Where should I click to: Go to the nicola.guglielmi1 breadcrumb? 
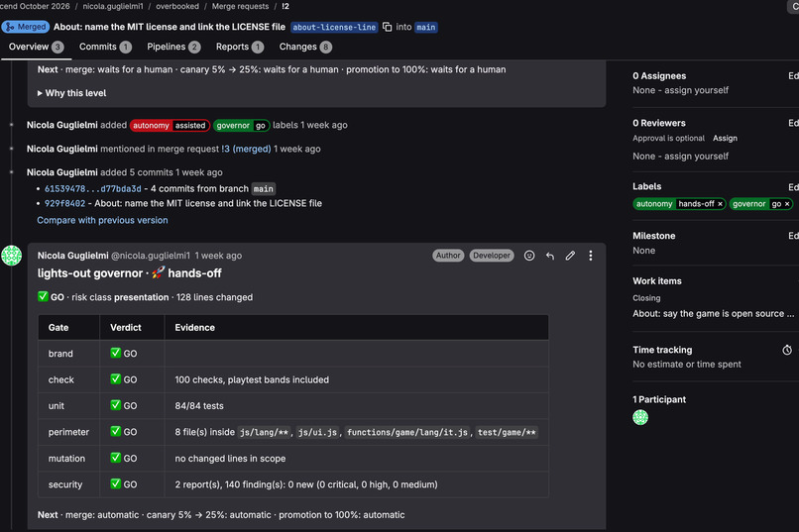pyautogui.click(x=113, y=6)
